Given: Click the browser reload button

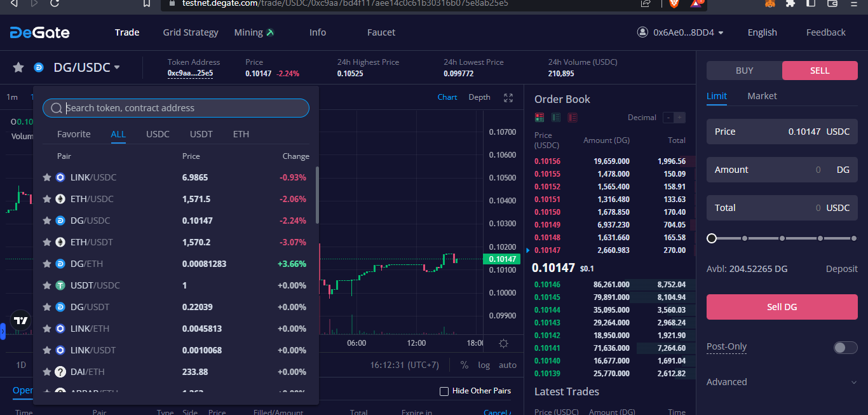Looking at the screenshot, I should (55, 3).
